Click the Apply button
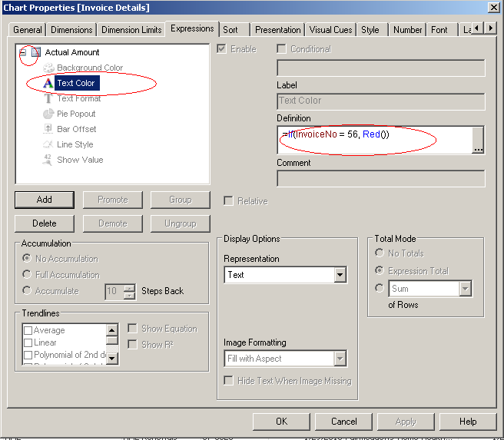 point(406,422)
